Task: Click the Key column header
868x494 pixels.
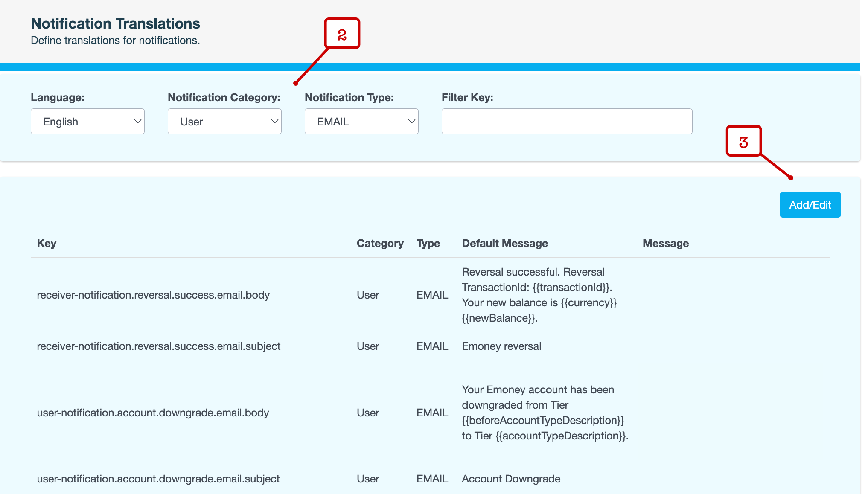Action: coord(47,244)
